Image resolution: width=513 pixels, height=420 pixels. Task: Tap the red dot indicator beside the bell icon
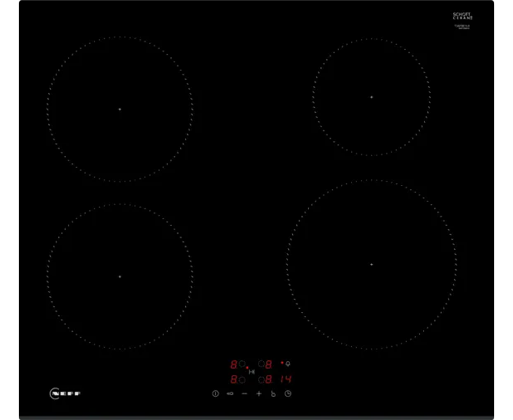[282, 363]
